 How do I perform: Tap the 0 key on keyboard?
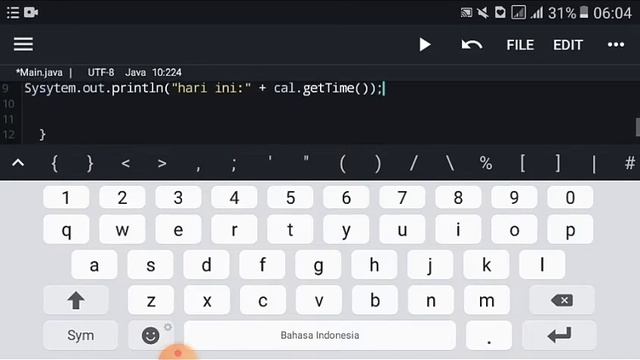click(x=570, y=198)
